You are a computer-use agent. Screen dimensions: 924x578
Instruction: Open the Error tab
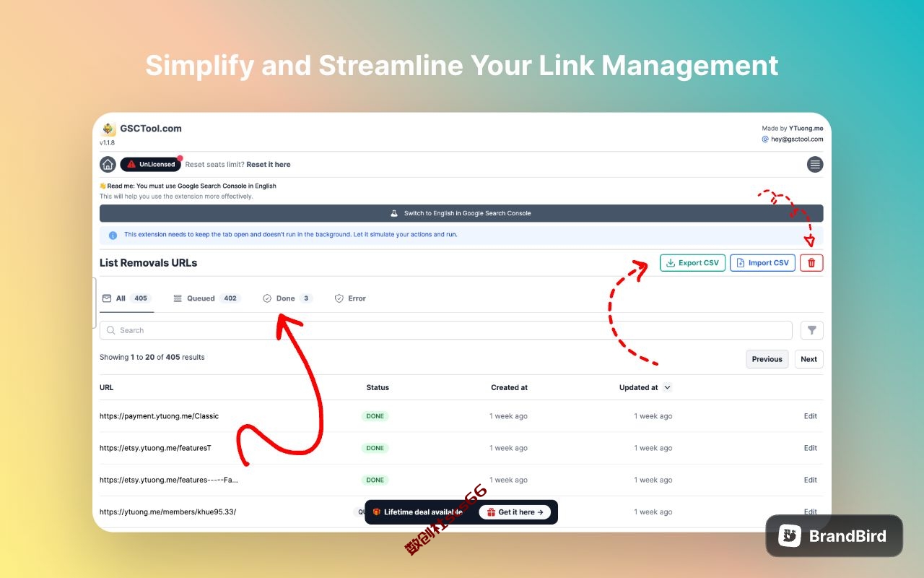pyautogui.click(x=350, y=298)
